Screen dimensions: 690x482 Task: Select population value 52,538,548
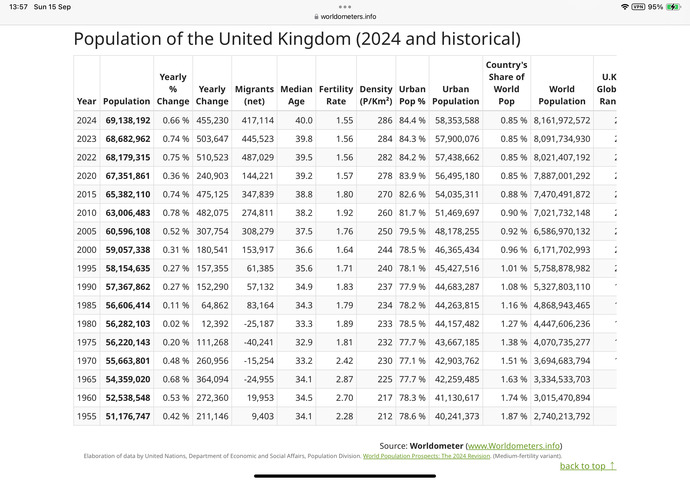pos(128,397)
